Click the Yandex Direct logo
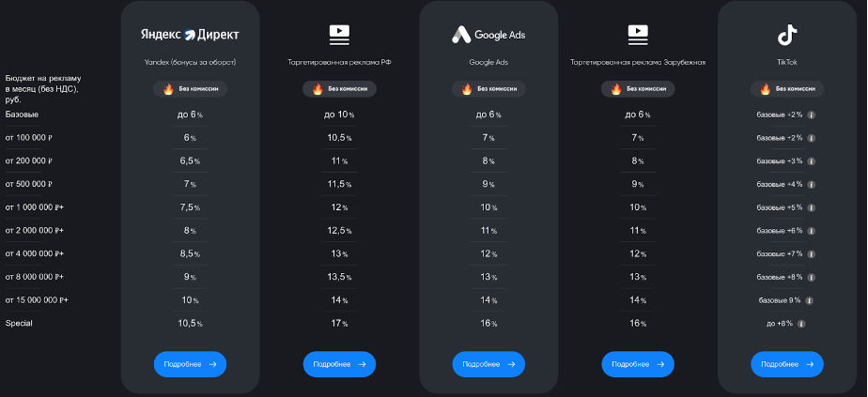Image resolution: width=868 pixels, height=397 pixels. pyautogui.click(x=190, y=35)
